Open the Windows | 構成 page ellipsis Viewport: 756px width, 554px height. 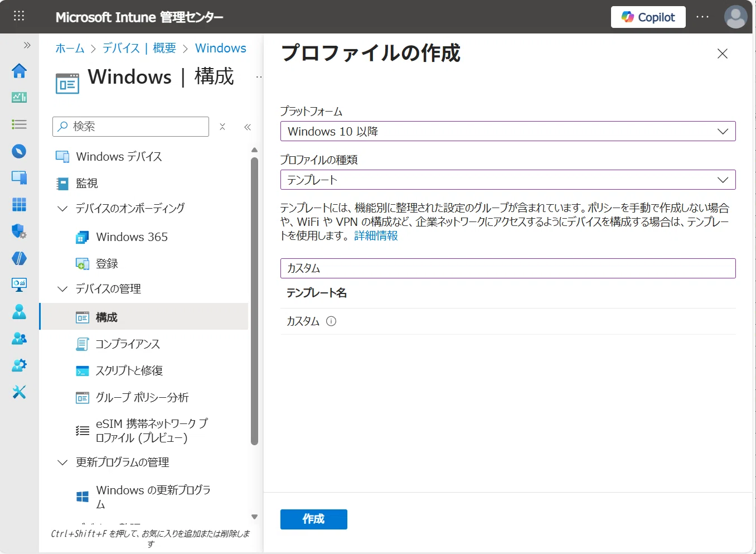[259, 77]
